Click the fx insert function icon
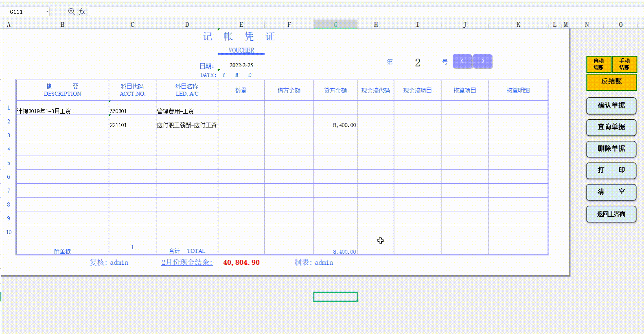This screenshot has width=644, height=334. [x=82, y=11]
